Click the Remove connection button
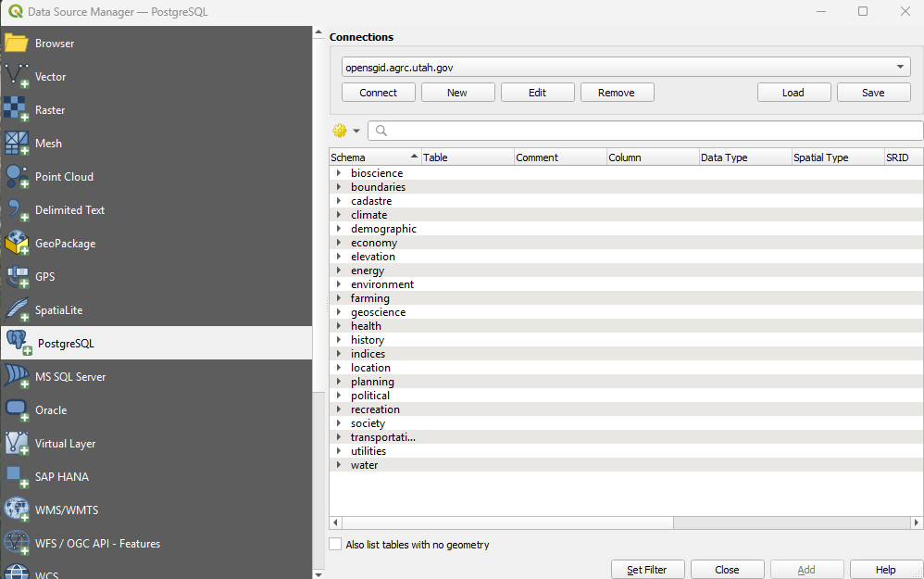The width and height of the screenshot is (924, 579). 617,93
